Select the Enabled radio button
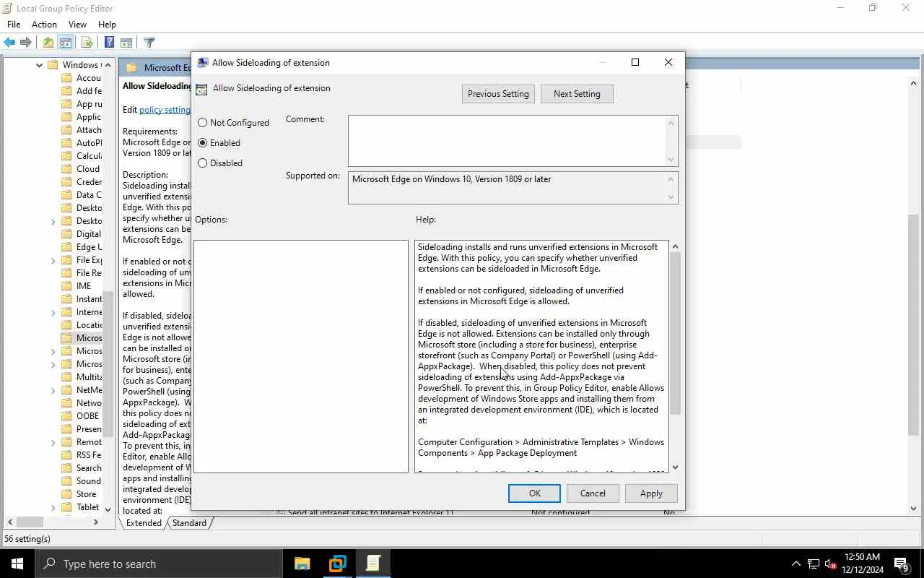Image resolution: width=924 pixels, height=578 pixels. point(203,143)
